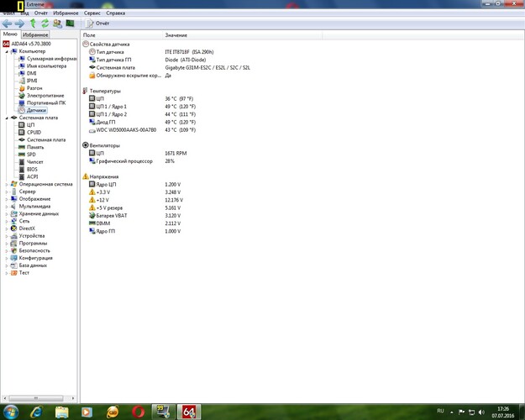
Task: Click the green monitor toolbar icon
Action: (x=70, y=24)
